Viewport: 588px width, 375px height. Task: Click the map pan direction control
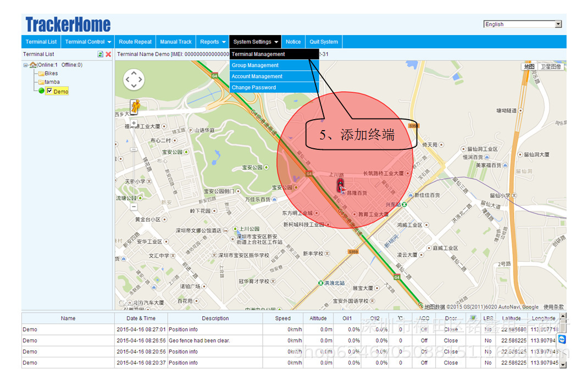click(134, 80)
